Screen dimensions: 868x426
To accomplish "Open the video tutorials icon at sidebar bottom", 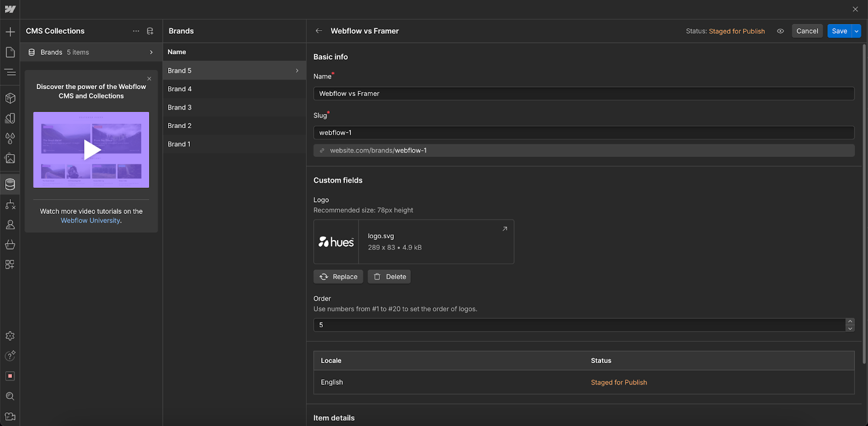I will (10, 416).
